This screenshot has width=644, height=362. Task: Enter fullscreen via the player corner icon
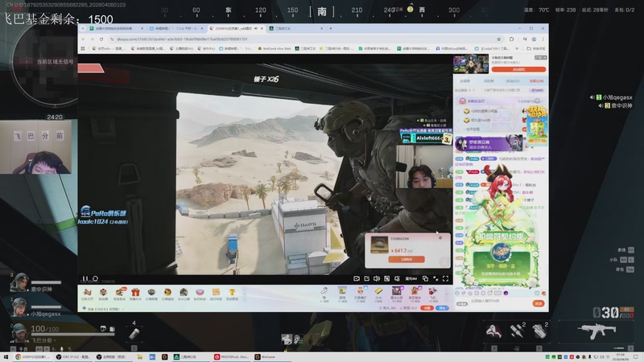point(446,278)
